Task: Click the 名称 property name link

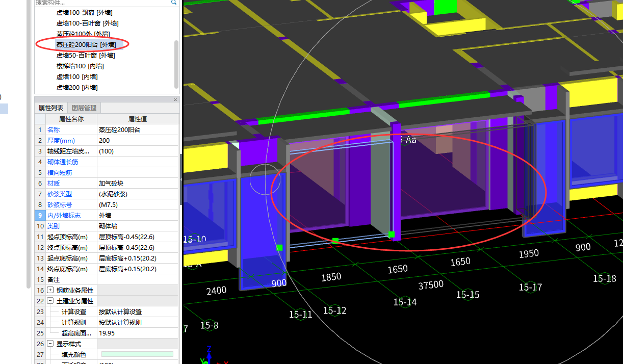Action: (x=53, y=129)
